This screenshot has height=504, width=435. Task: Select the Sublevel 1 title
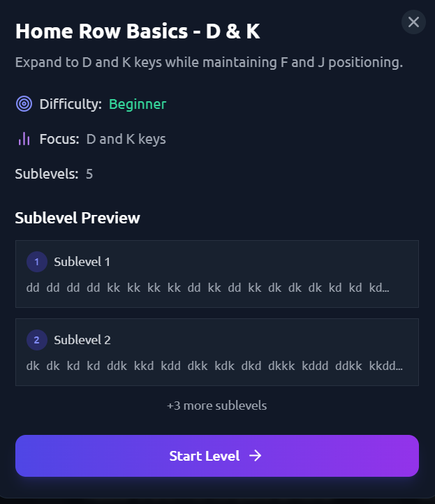pos(82,262)
